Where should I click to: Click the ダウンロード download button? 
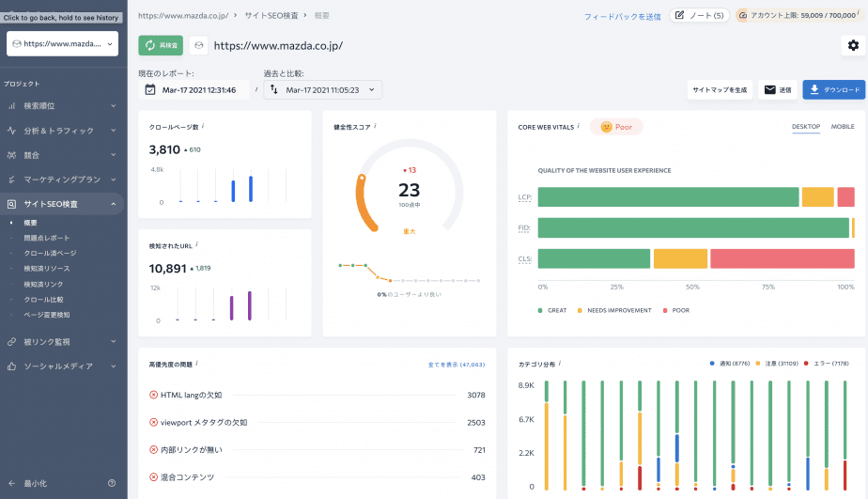tap(833, 90)
